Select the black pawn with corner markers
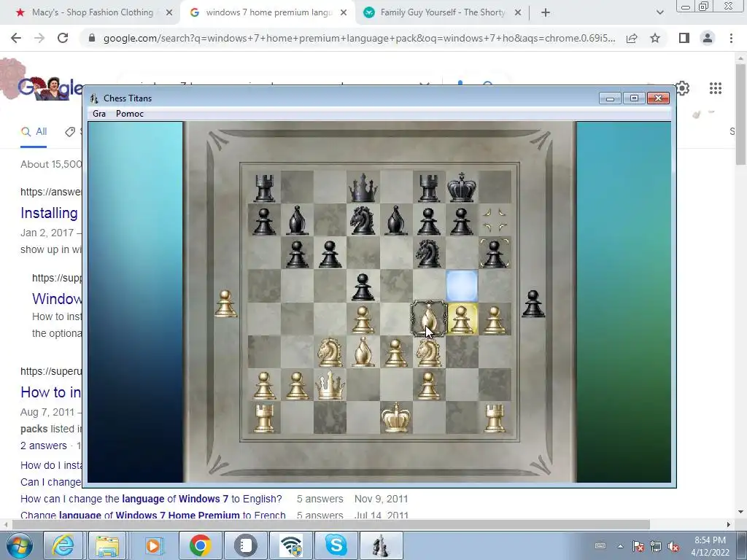Viewport: 747px width, 560px height. [x=495, y=253]
